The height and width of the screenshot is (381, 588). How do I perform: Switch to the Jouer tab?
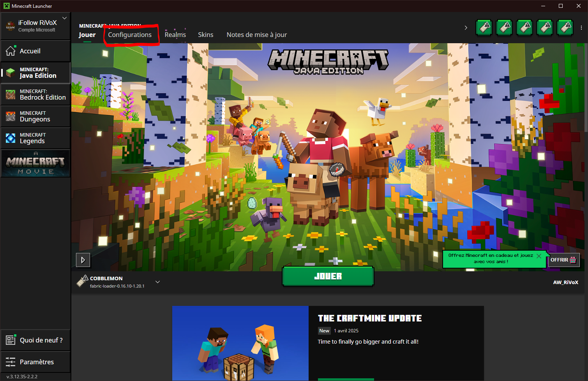[87, 35]
